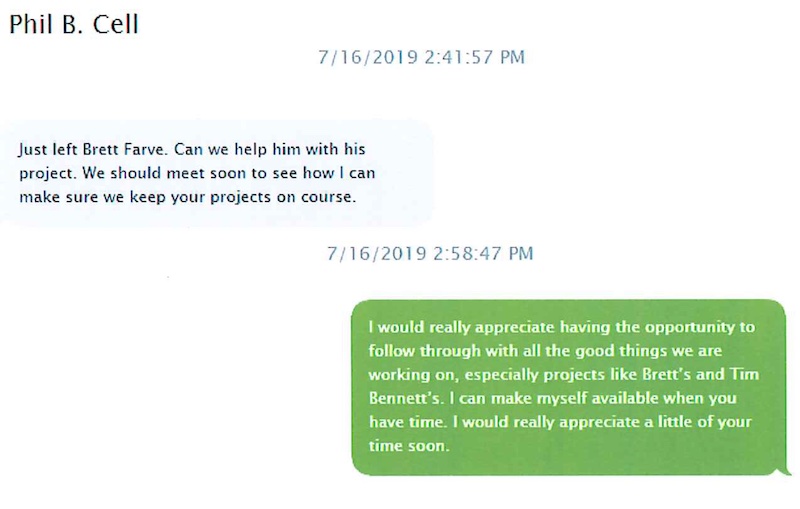Click the name Bennett's in the green message
Screen dimensions: 800x509
[406, 398]
